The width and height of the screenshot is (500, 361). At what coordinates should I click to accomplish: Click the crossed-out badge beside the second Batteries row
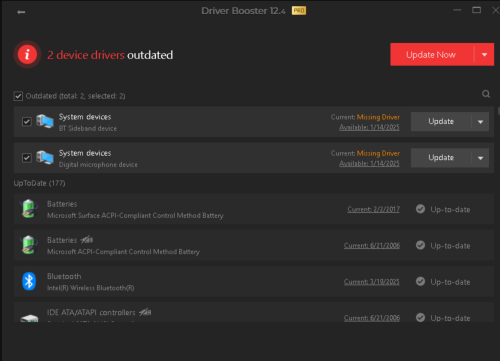tap(87, 239)
